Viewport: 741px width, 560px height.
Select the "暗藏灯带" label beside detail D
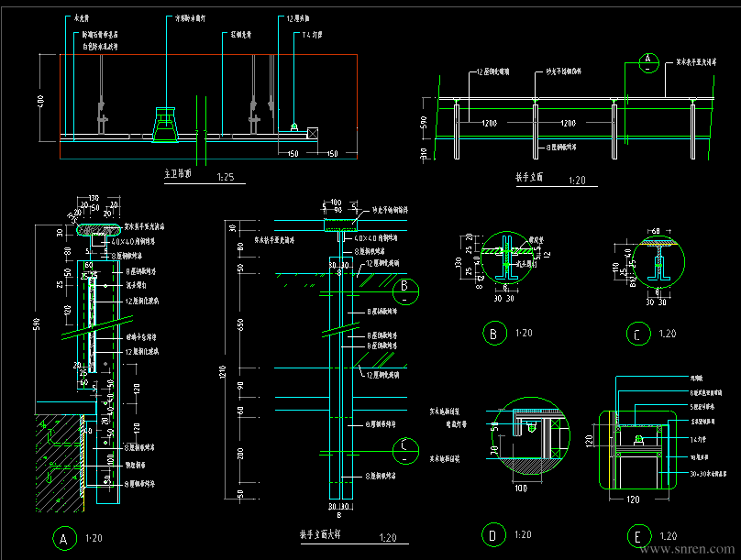pyautogui.click(x=457, y=424)
